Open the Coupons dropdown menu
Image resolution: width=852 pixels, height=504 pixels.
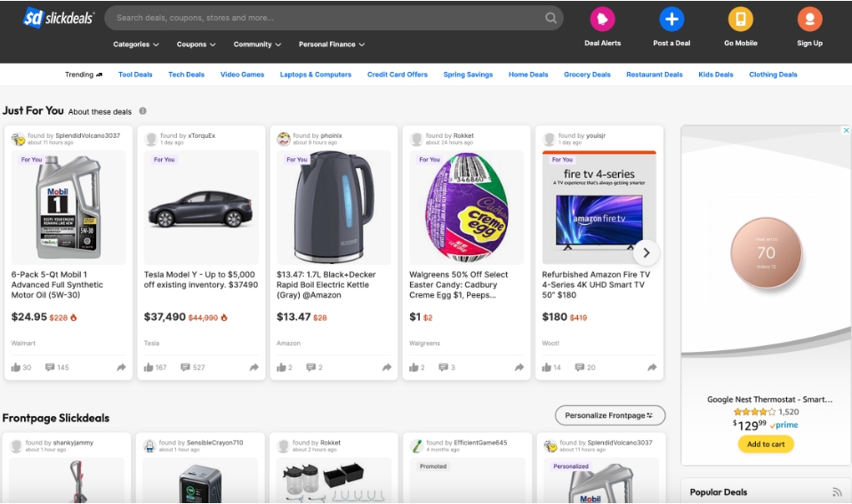(197, 44)
